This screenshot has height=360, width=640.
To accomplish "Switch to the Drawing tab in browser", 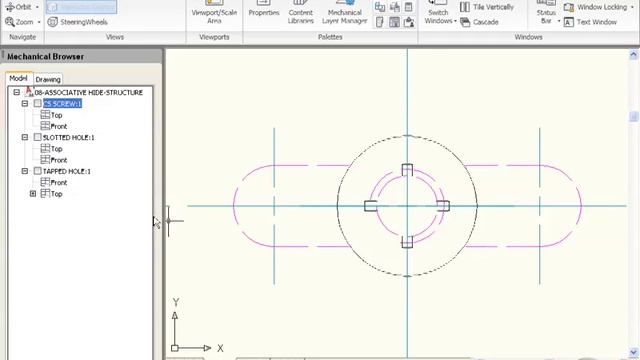I will click(x=48, y=79).
